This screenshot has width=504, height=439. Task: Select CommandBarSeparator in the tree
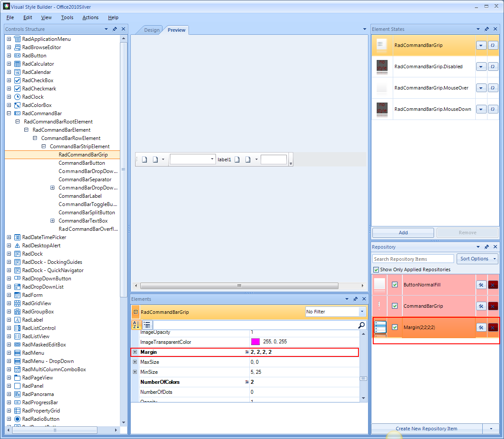point(85,180)
